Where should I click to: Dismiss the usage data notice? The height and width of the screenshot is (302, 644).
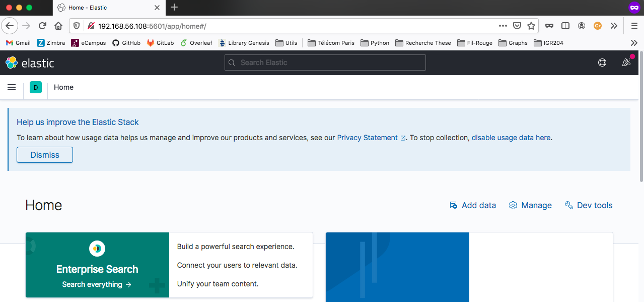(x=45, y=155)
